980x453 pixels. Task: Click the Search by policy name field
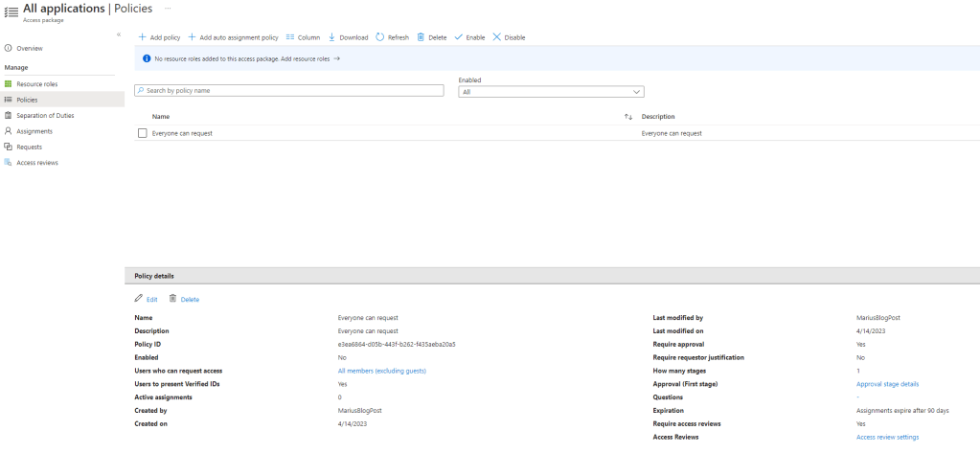288,90
